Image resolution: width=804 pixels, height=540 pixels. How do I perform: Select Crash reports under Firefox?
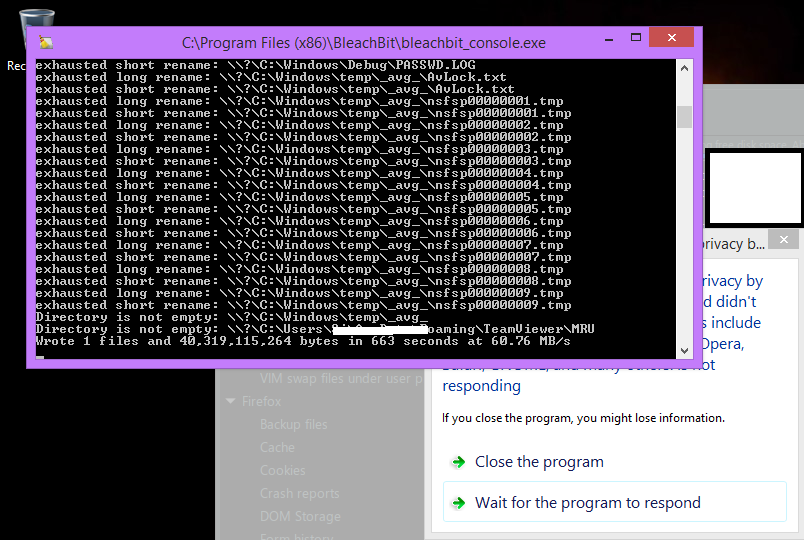(299, 493)
